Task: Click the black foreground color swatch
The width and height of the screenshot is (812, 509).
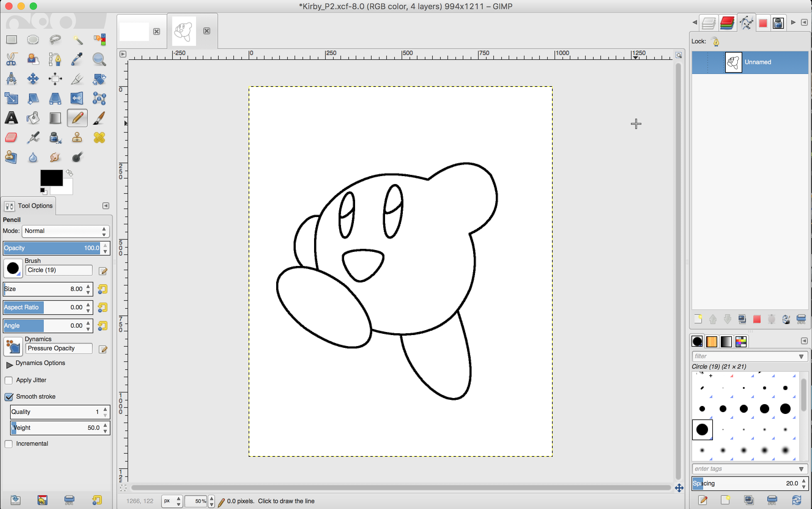Action: tap(51, 178)
